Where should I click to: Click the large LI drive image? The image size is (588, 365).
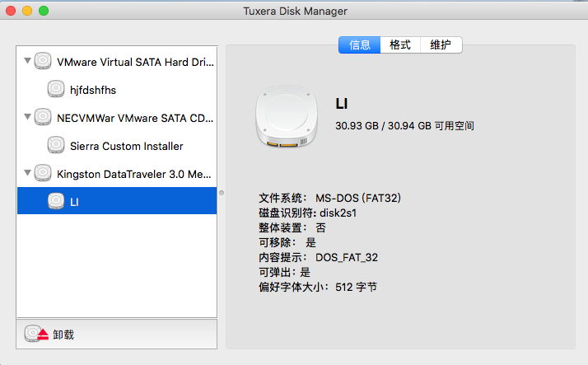287,116
